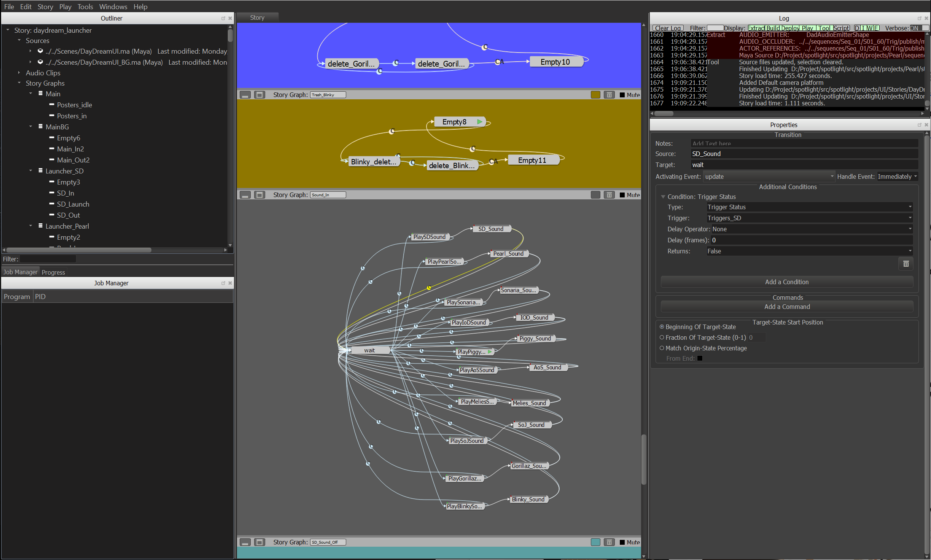The width and height of the screenshot is (931, 560).
Task: Select Fraction Of Target-State radio option
Action: click(x=662, y=337)
